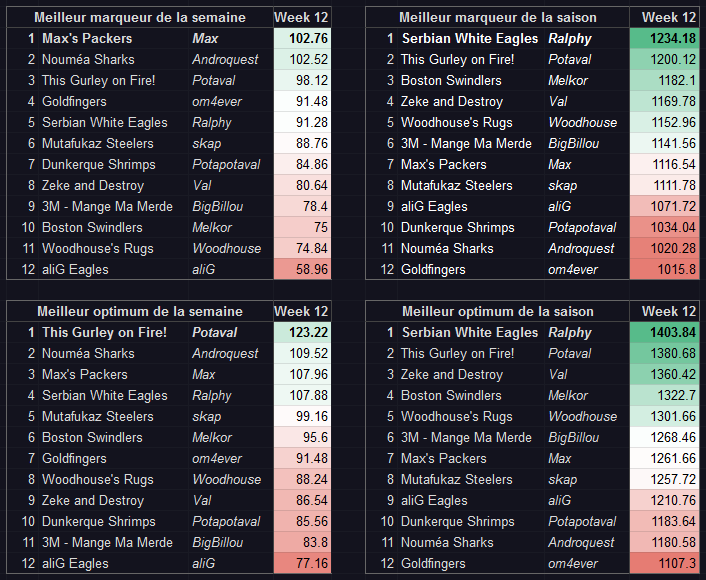Select the 1015.8 Goldfingers score cell
The height and width of the screenshot is (580, 706).
(664, 270)
